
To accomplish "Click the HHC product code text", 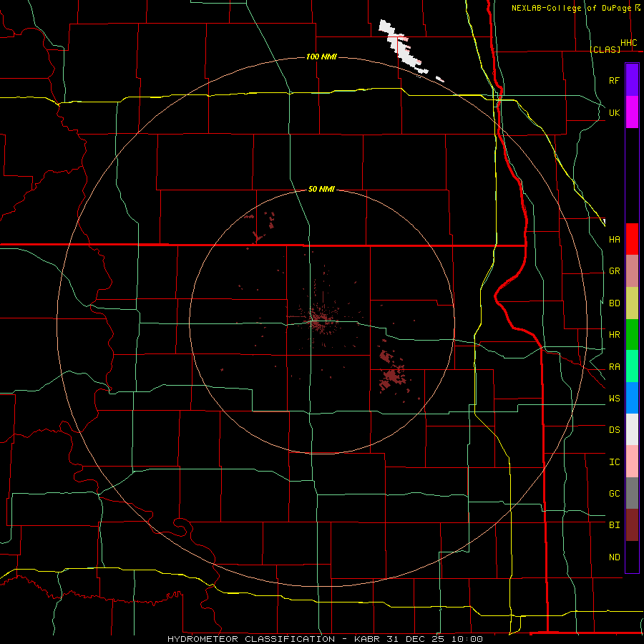I will click(x=628, y=43).
